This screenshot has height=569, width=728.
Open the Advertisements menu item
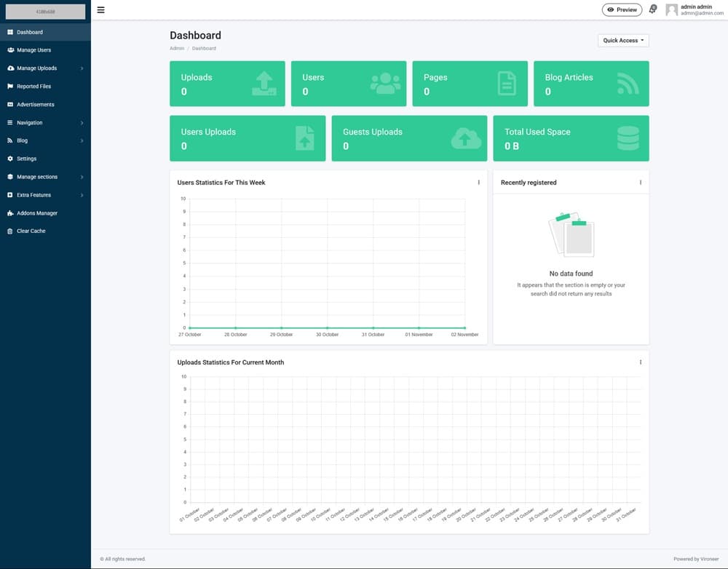click(35, 105)
